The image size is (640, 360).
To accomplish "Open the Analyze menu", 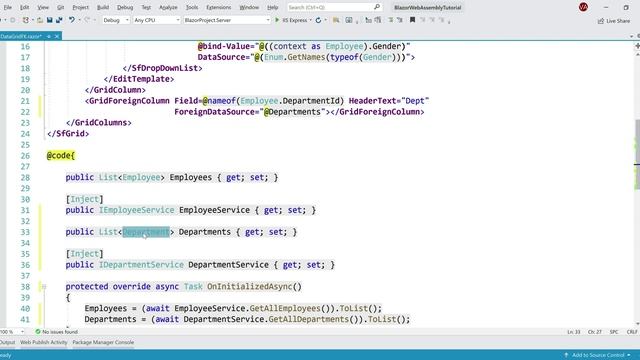I will click(x=168, y=7).
